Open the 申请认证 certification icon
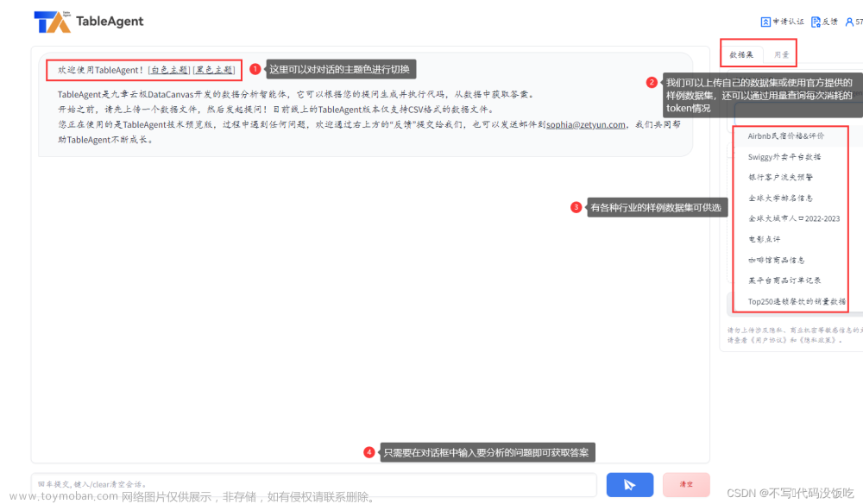 tap(765, 22)
